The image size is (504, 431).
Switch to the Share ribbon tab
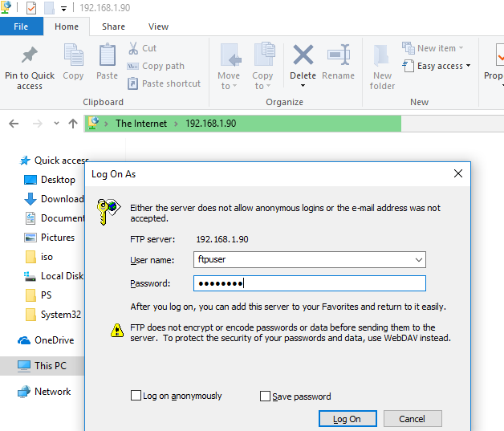point(113,26)
